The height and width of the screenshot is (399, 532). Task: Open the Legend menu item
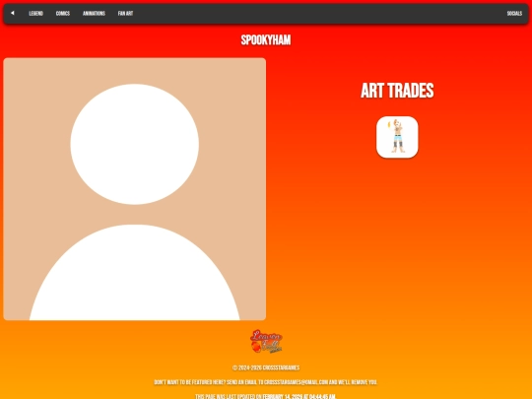pyautogui.click(x=36, y=14)
